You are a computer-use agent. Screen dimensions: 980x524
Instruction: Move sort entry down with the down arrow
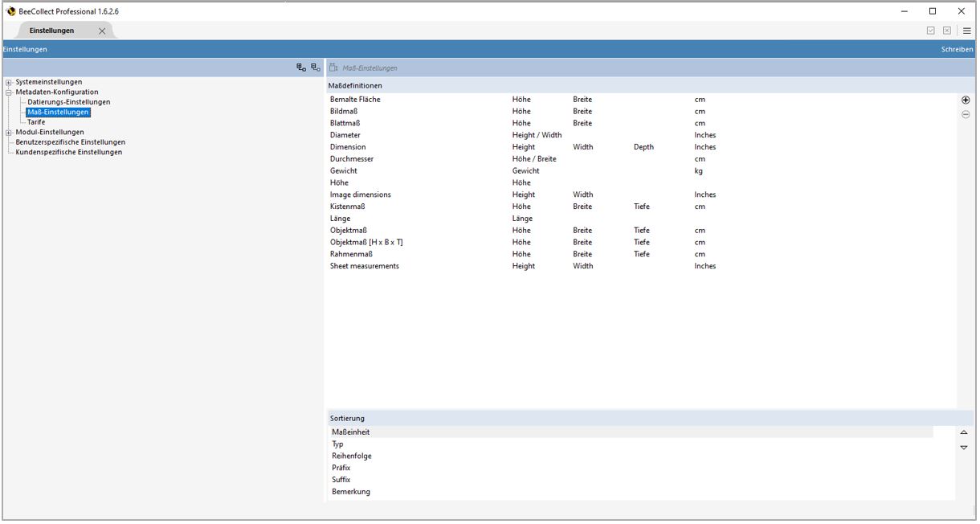pyautogui.click(x=964, y=448)
